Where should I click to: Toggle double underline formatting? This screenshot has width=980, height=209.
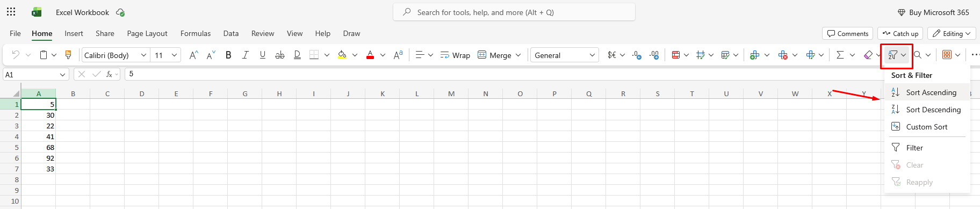pyautogui.click(x=297, y=55)
